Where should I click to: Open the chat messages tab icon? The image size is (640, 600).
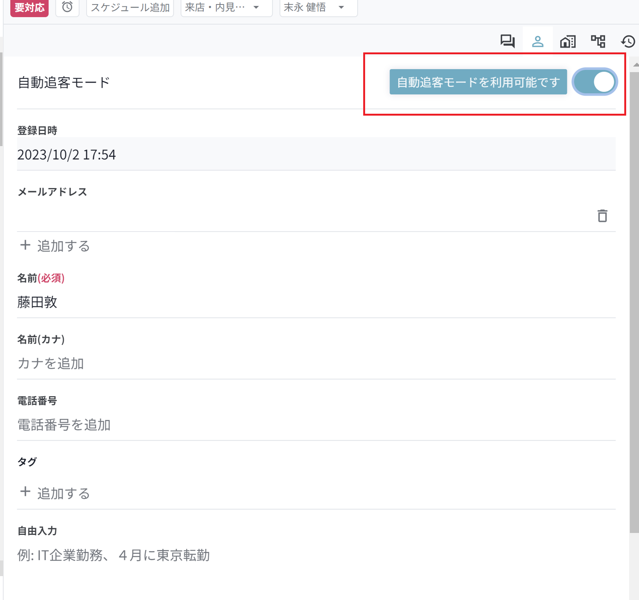tap(507, 41)
